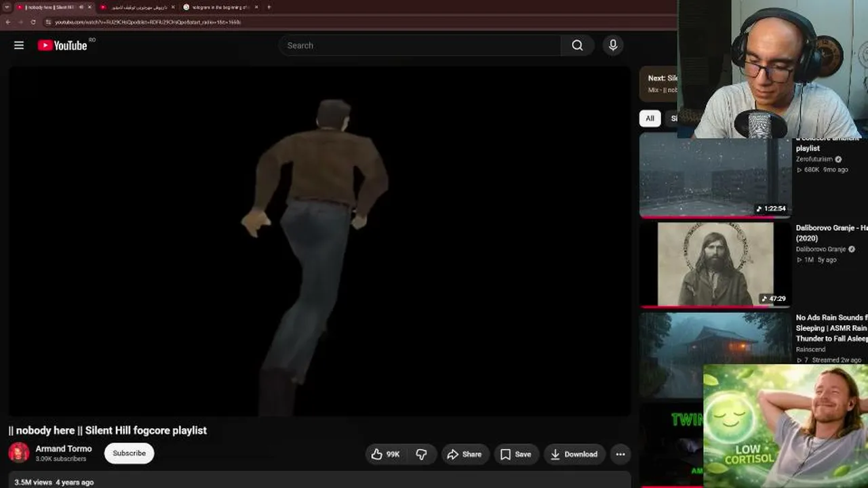This screenshot has width=868, height=488.
Task: Click the Low Cortisol ad overlay
Action: pyautogui.click(x=785, y=426)
